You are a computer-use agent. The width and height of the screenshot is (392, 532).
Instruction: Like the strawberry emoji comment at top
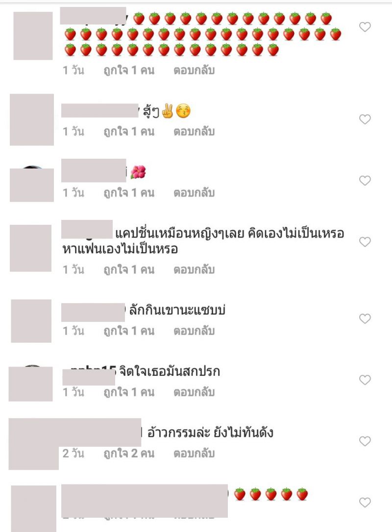pyautogui.click(x=365, y=27)
